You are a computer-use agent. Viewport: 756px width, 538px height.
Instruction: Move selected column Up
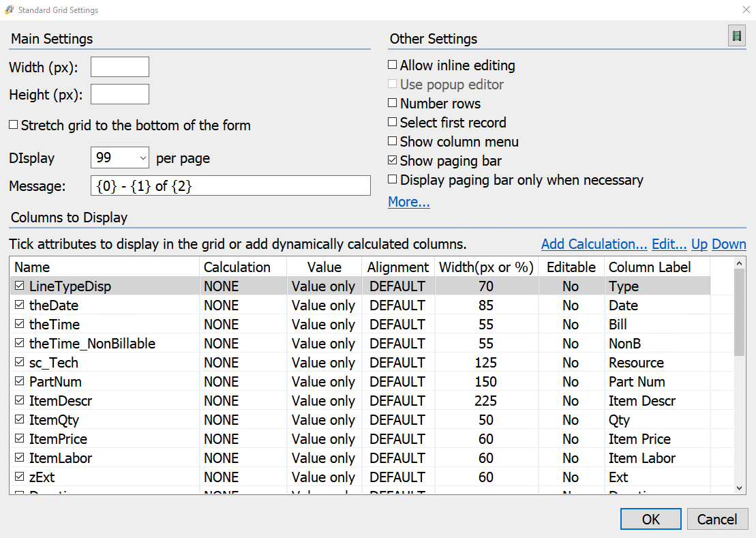pyautogui.click(x=699, y=244)
